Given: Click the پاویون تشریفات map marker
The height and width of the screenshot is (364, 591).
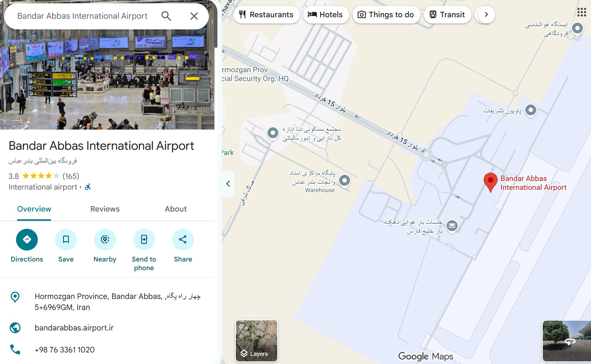Looking at the screenshot, I should tap(531, 110).
